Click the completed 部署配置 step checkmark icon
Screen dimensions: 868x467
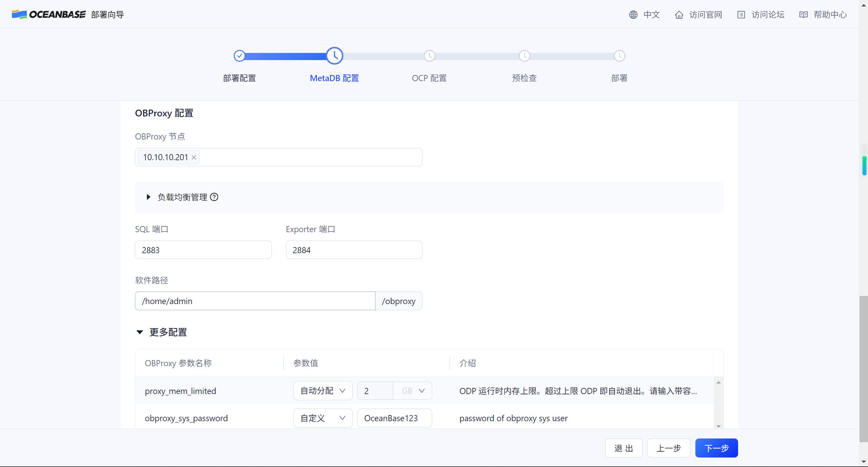point(239,56)
